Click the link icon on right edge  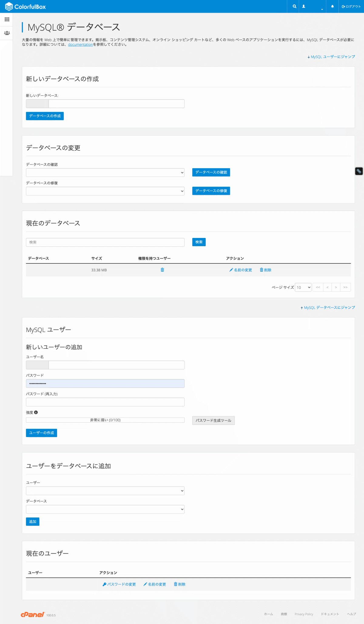tap(359, 171)
